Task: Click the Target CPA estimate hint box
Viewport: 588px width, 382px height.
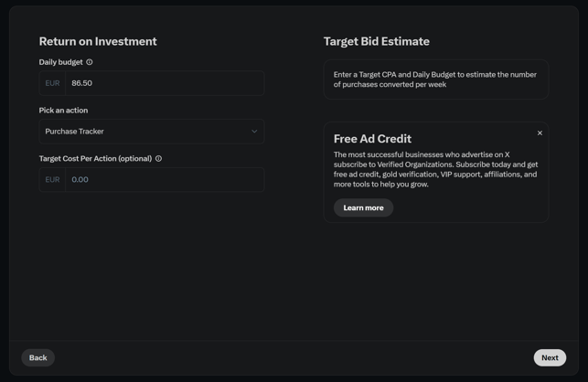Action: pyautogui.click(x=436, y=80)
